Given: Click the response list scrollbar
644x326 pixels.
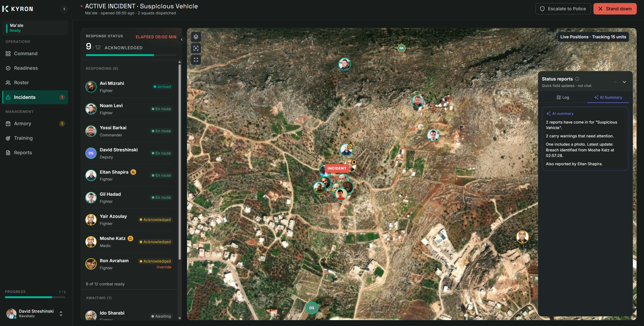Looking at the screenshot, I should [x=179, y=162].
